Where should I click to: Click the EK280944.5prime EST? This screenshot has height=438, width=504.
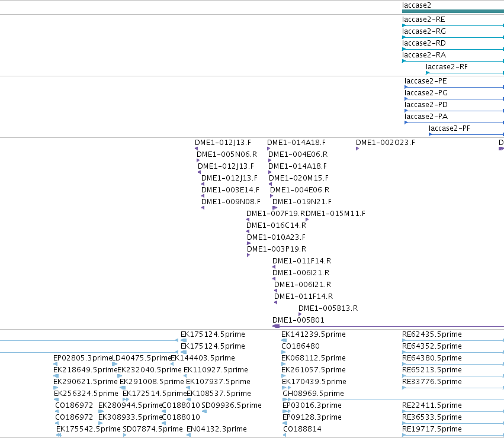click(130, 406)
